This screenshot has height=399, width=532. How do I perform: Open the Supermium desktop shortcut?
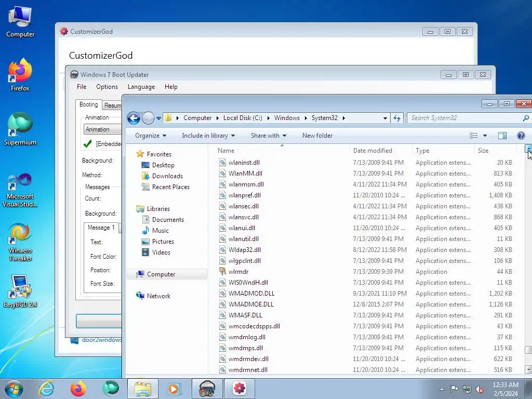[20, 129]
